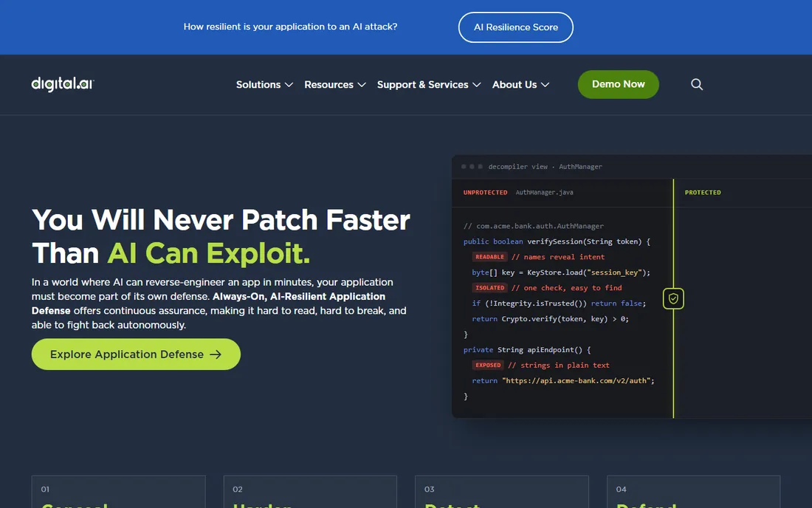The height and width of the screenshot is (508, 812).
Task: Click Explore Application Defense button
Action: pos(137,354)
